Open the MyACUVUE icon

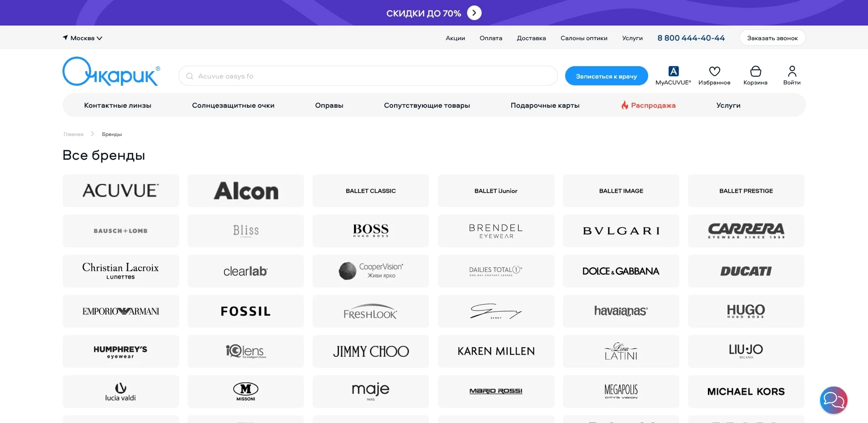pyautogui.click(x=673, y=72)
